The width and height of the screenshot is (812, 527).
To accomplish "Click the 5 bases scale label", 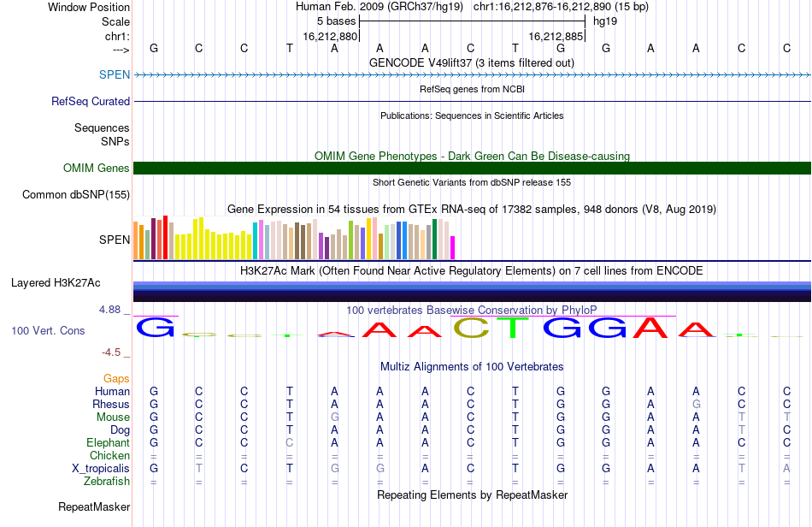I will point(337,21).
